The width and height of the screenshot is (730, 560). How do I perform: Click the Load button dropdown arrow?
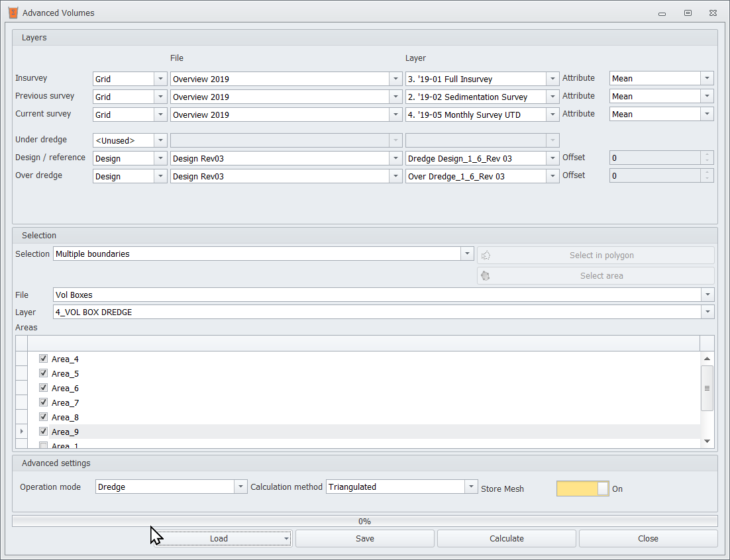coord(286,539)
